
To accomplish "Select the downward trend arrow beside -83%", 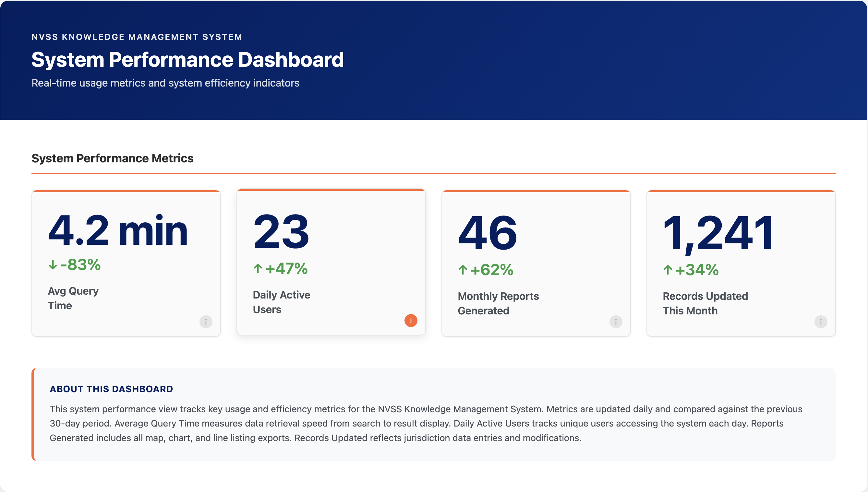I will pyautogui.click(x=53, y=265).
